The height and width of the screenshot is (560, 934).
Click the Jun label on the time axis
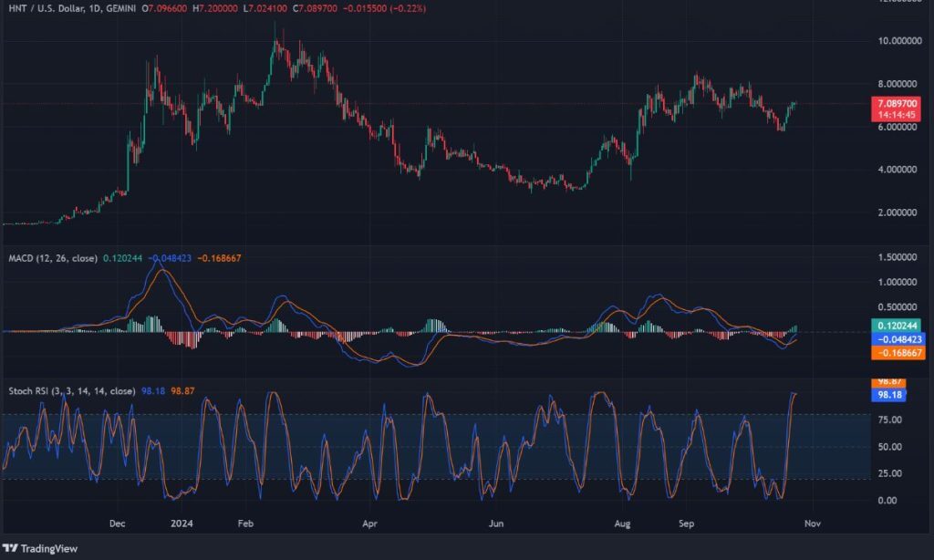pos(496,524)
